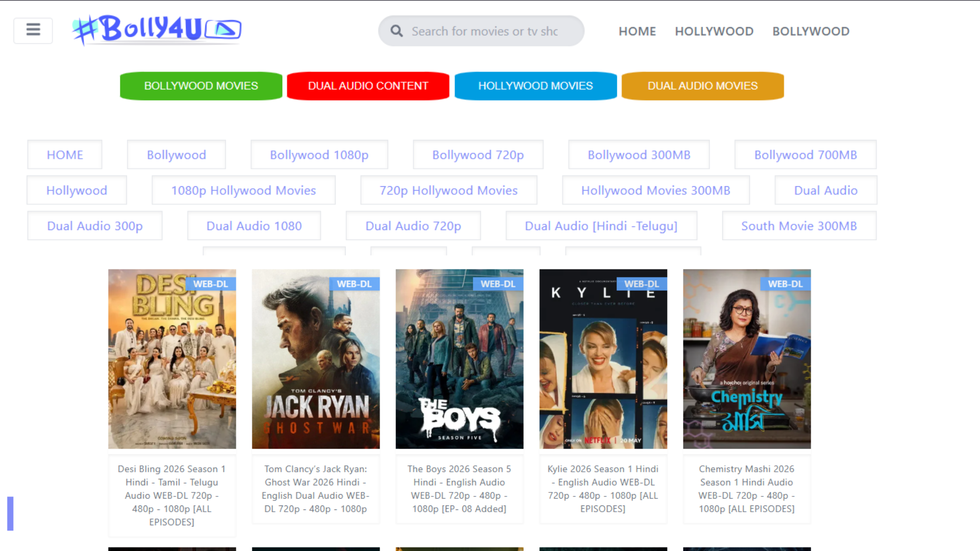Open BOLLYWOOD in top navigation

coord(811,31)
